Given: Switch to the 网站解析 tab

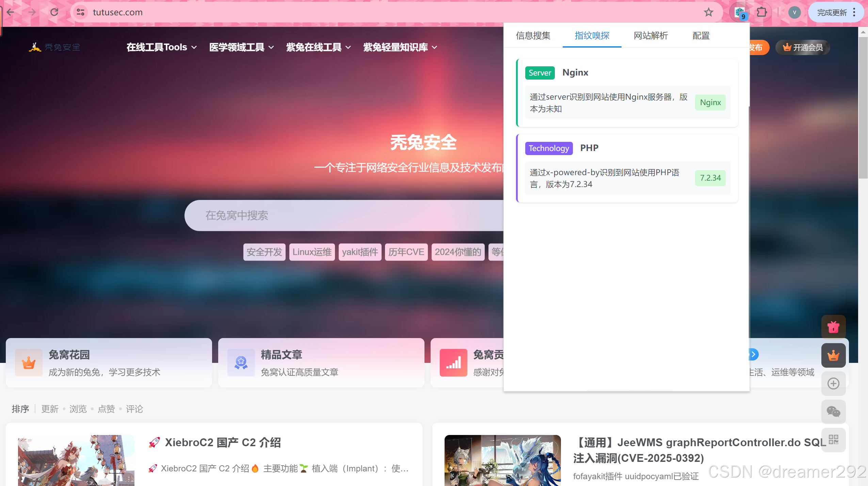Looking at the screenshot, I should [650, 36].
